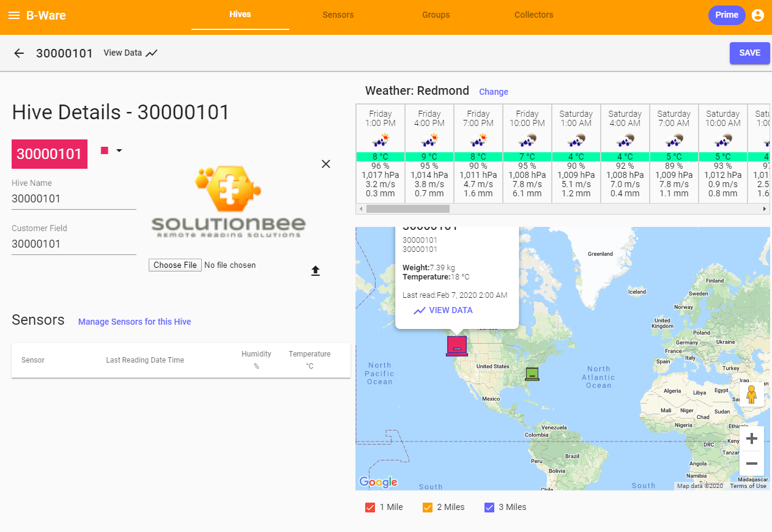Screen dimensions: 772x532
Task: Click the Temperature column header
Action: coord(310,360)
